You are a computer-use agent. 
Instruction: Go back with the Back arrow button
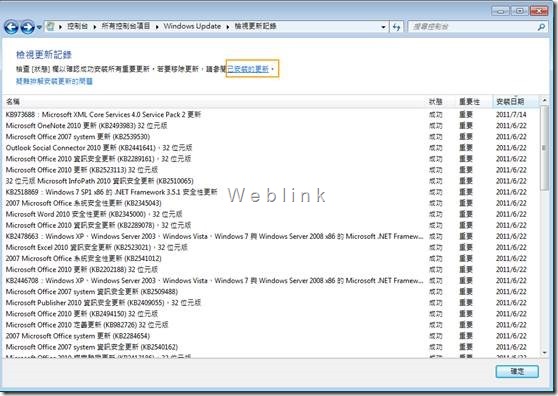click(11, 27)
